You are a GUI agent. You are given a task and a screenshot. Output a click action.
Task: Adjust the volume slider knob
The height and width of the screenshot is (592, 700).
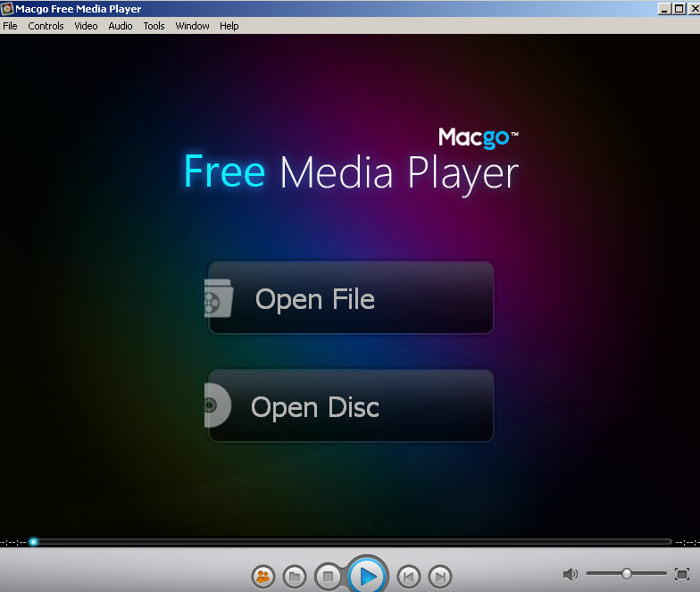click(x=627, y=573)
